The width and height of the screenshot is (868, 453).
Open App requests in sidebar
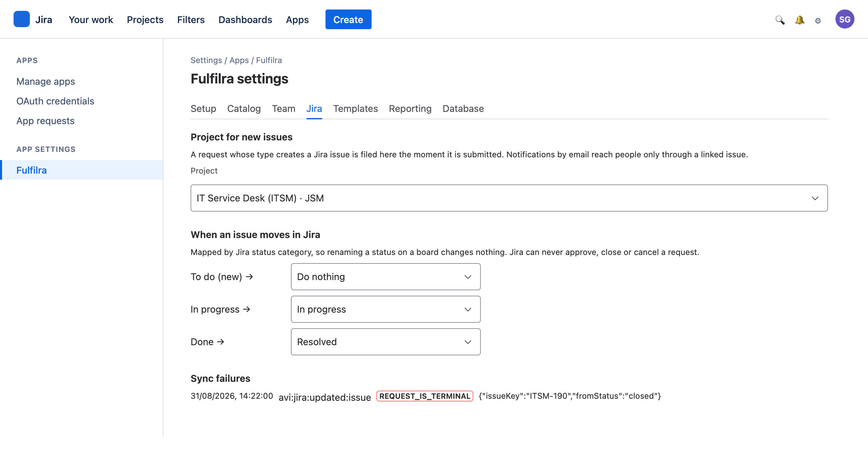point(45,121)
